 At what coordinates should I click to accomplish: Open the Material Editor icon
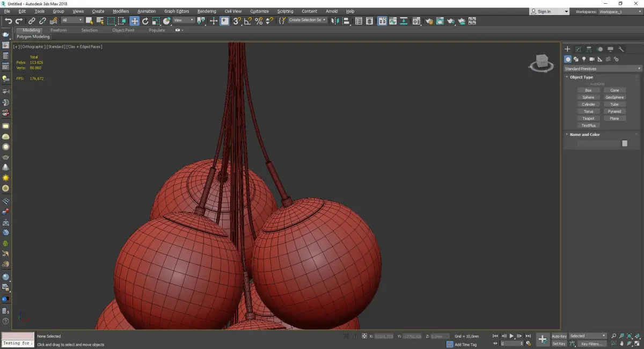pos(416,21)
